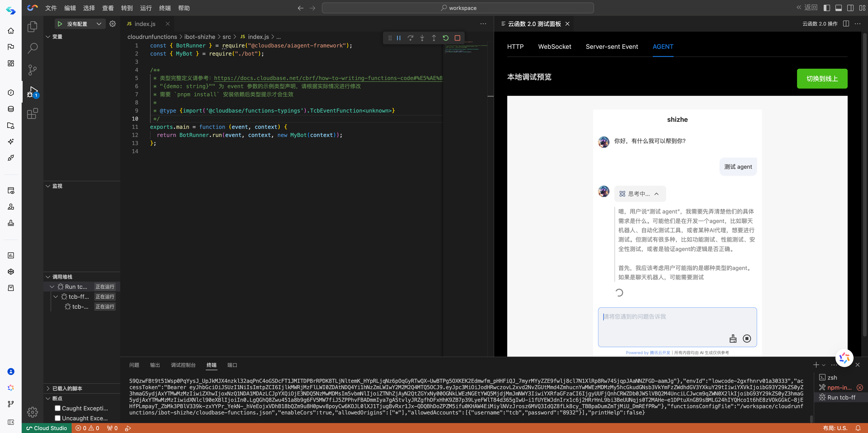
Task: Restart the debug session
Action: click(x=446, y=38)
